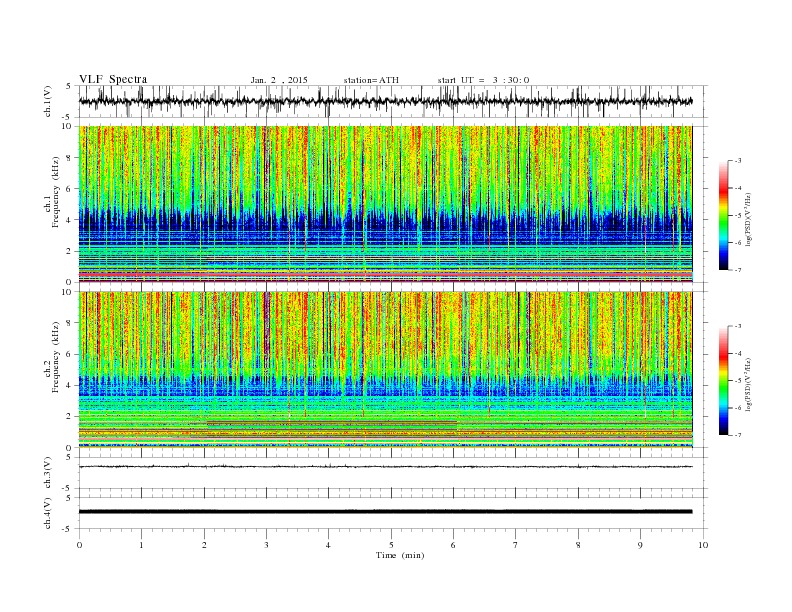Click inside the ch.1 spectrogram panel

tap(385, 204)
